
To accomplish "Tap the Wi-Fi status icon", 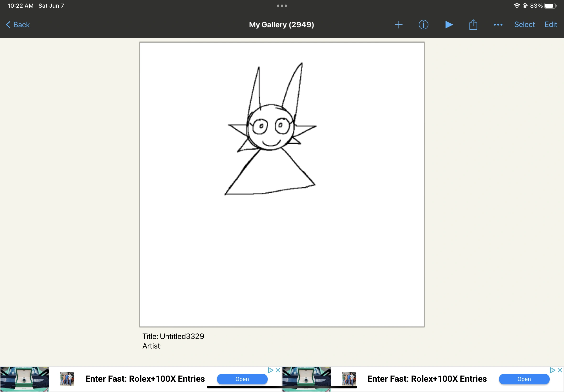I will click(x=516, y=6).
